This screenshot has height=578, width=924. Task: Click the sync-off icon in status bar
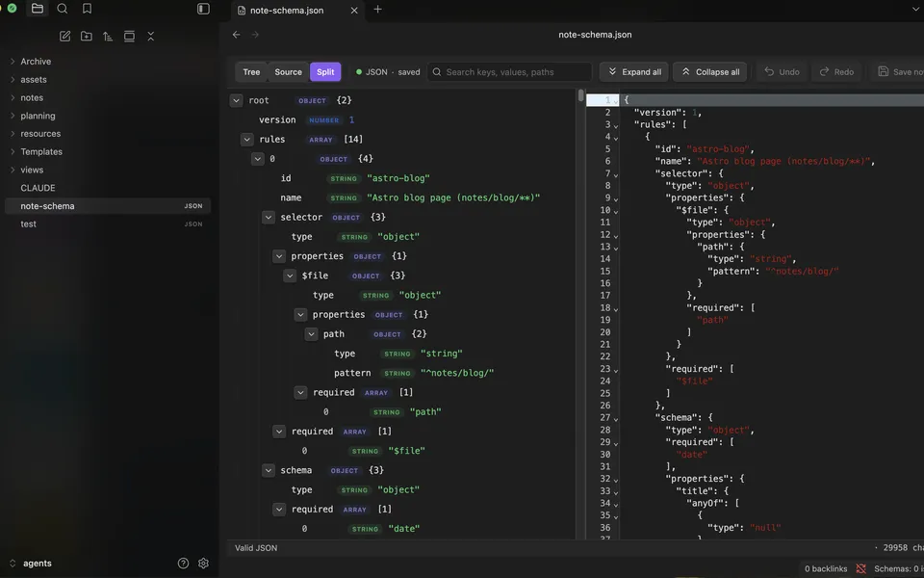[860, 568]
